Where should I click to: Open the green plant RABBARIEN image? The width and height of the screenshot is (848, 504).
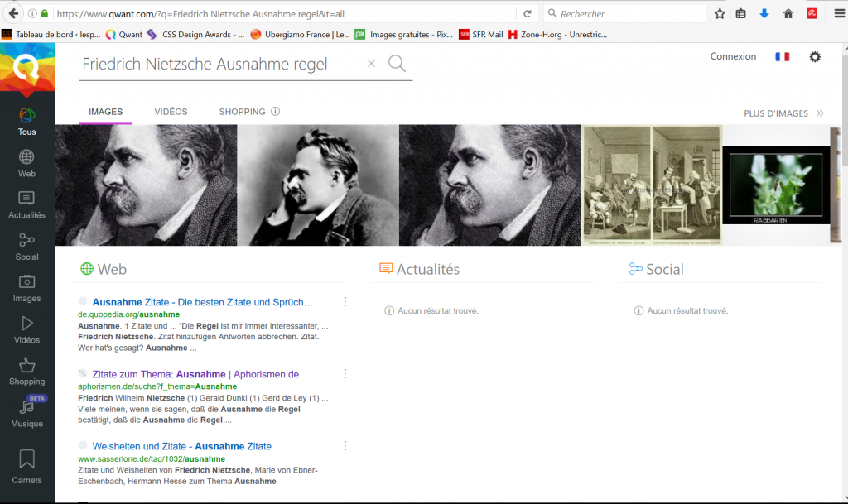[776, 185]
